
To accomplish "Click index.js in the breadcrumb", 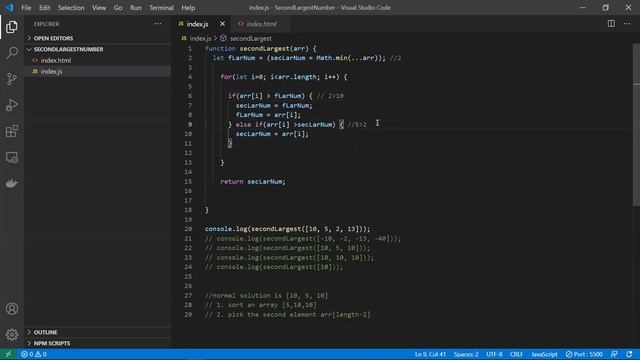I will 200,38.
